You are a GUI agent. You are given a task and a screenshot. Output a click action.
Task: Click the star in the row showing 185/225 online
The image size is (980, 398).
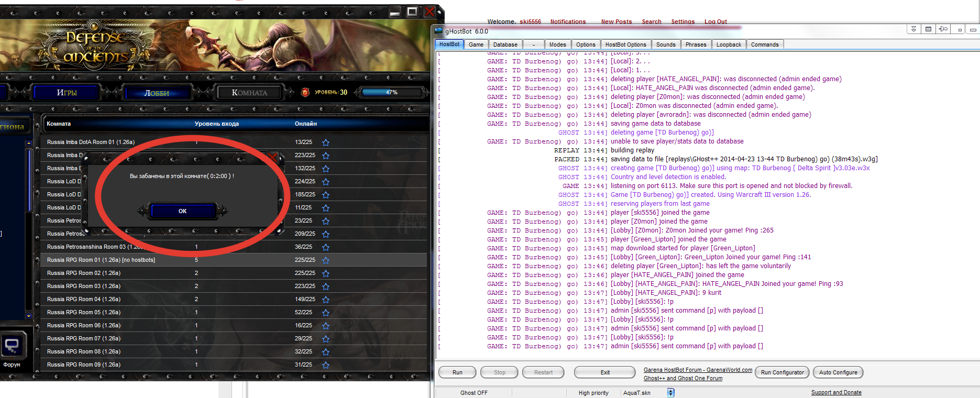[x=326, y=195]
